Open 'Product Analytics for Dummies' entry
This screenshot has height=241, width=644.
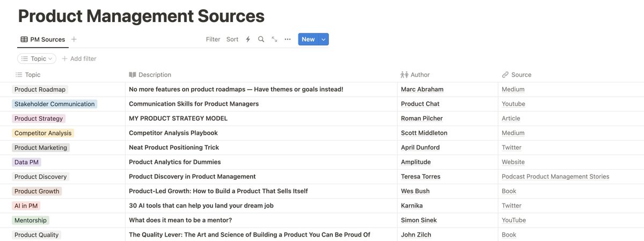[175, 162]
